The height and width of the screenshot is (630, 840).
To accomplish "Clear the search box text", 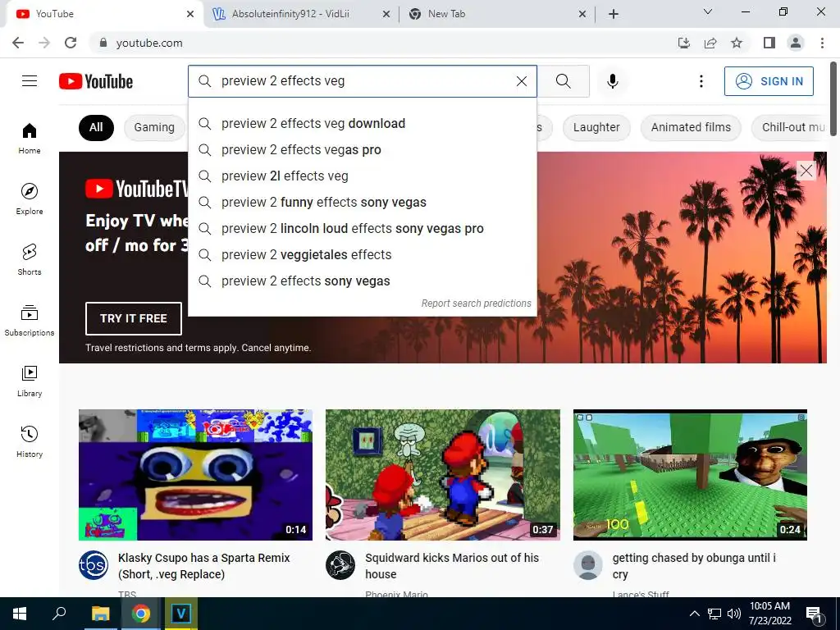I will [x=521, y=81].
